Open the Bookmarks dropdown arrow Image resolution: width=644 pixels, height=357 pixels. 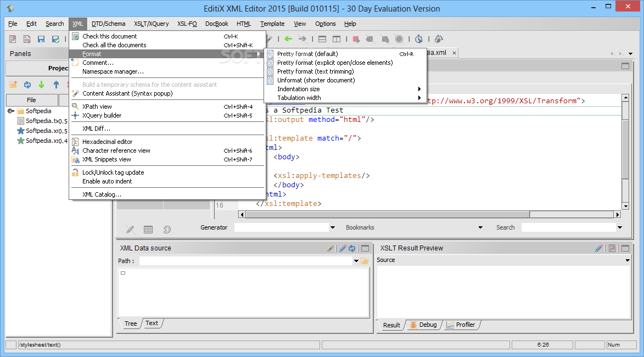click(x=480, y=227)
